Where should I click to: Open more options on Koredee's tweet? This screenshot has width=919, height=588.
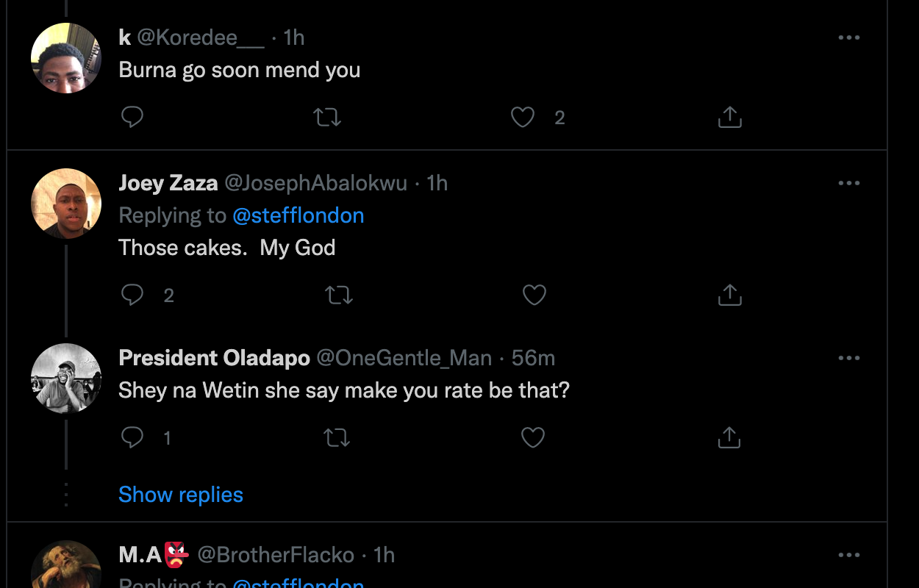pyautogui.click(x=848, y=37)
